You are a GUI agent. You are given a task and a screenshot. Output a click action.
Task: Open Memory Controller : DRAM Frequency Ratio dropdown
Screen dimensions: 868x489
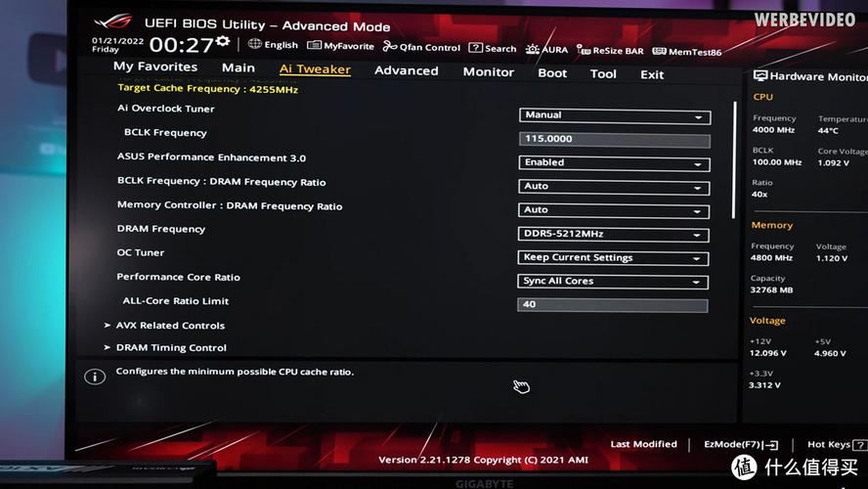(613, 210)
